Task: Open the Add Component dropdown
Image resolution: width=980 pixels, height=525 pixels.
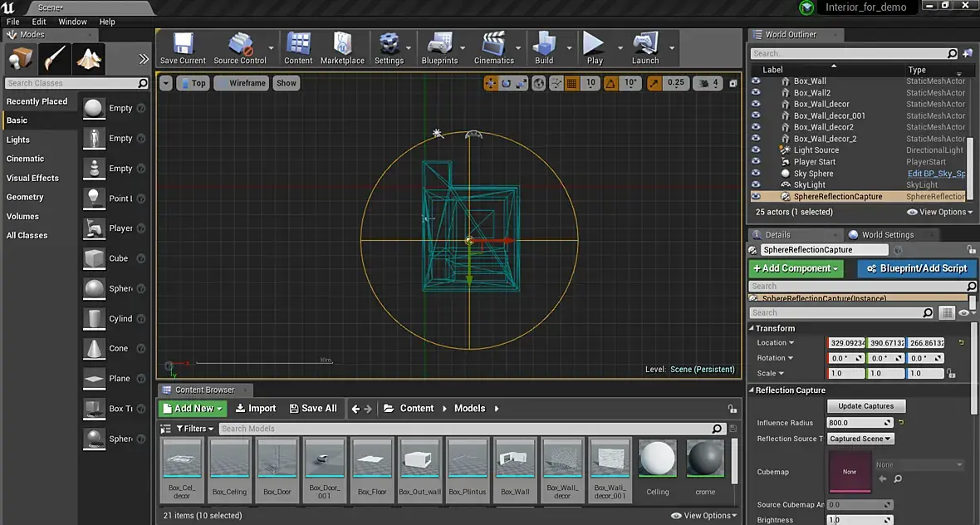Action: [796, 268]
